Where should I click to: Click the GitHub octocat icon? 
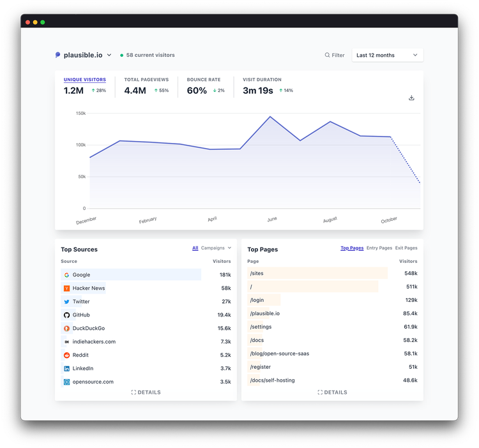[66, 315]
